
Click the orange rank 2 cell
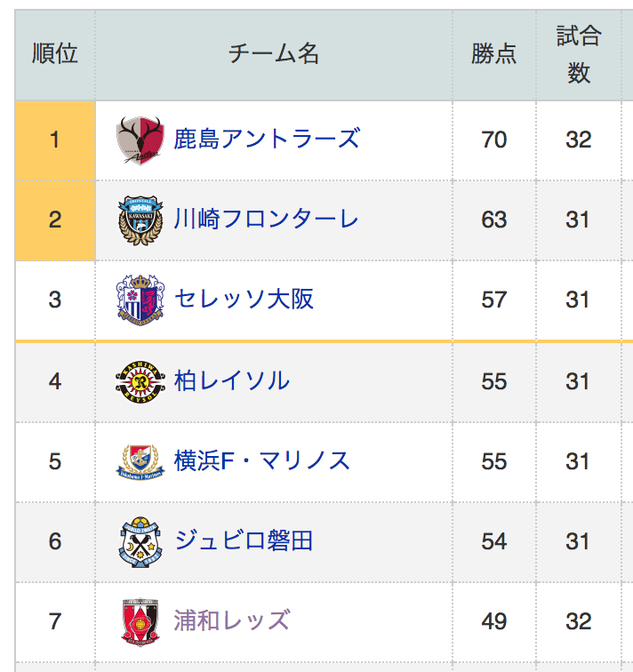(55, 220)
